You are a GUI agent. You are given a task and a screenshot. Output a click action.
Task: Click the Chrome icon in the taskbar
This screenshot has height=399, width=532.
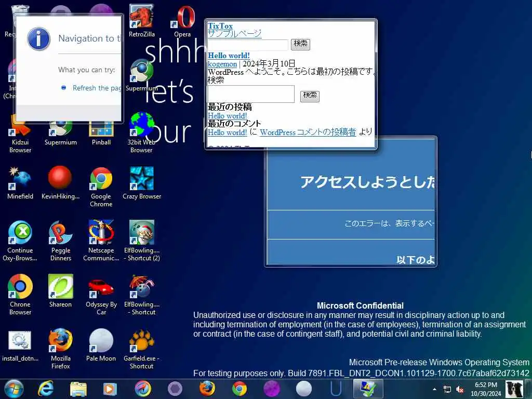pyautogui.click(x=239, y=389)
